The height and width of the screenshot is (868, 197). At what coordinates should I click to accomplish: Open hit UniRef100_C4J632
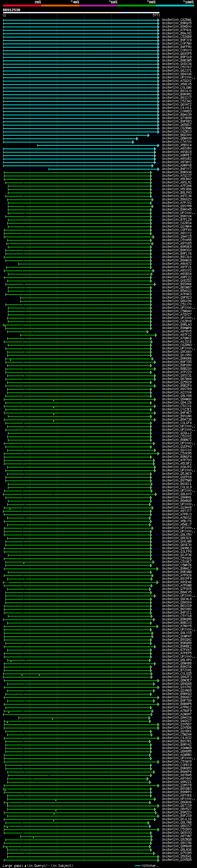click(x=176, y=738)
